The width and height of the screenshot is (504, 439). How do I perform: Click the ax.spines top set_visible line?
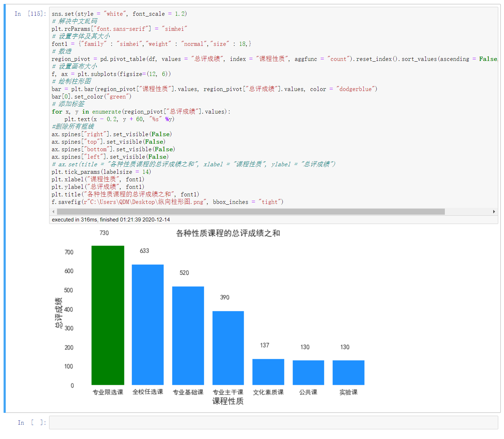pos(109,142)
